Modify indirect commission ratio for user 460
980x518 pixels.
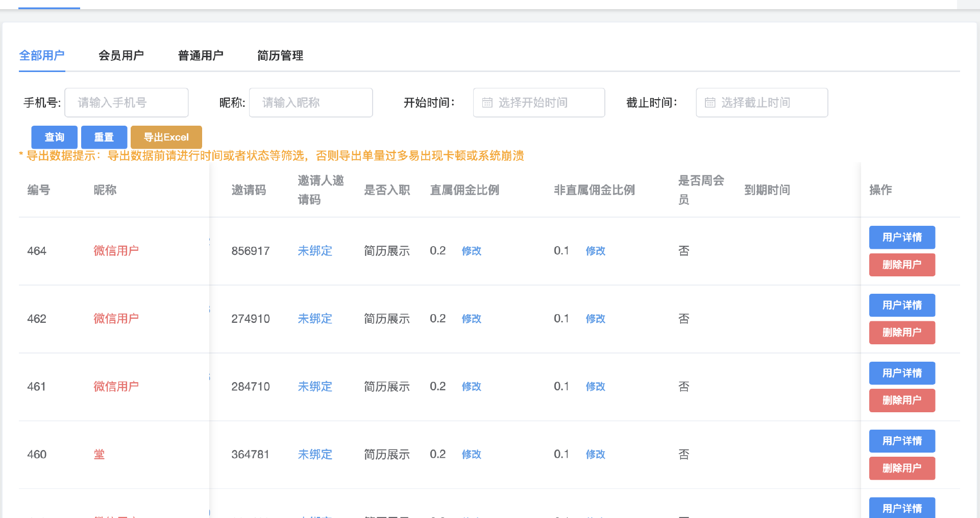(x=595, y=454)
